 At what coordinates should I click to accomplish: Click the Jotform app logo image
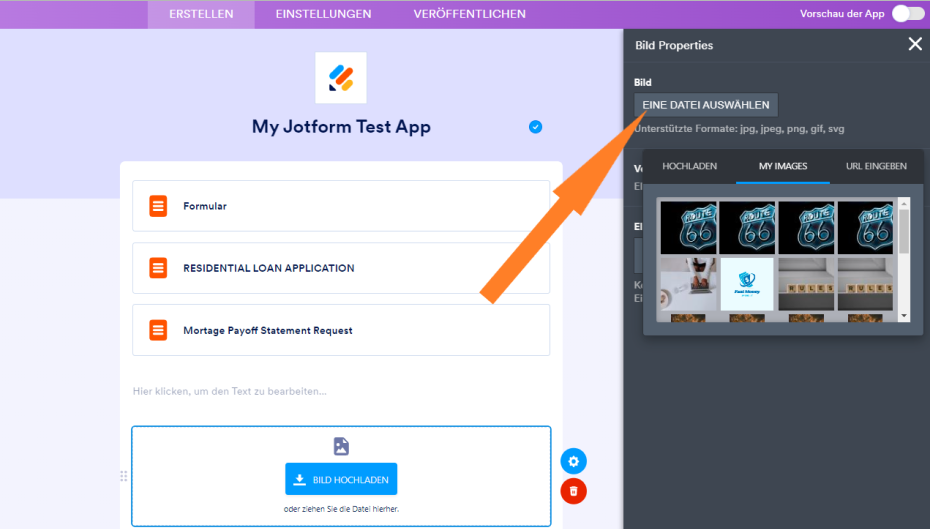click(x=340, y=78)
